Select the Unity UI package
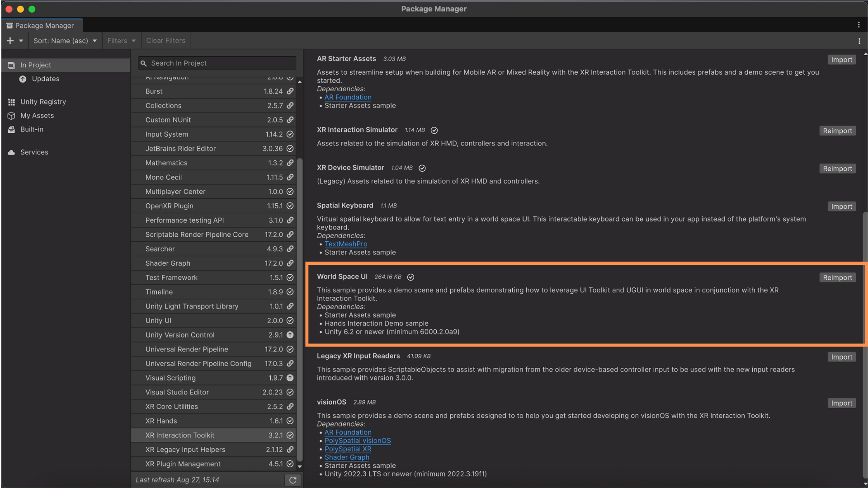The height and width of the screenshot is (488, 868). pos(214,321)
